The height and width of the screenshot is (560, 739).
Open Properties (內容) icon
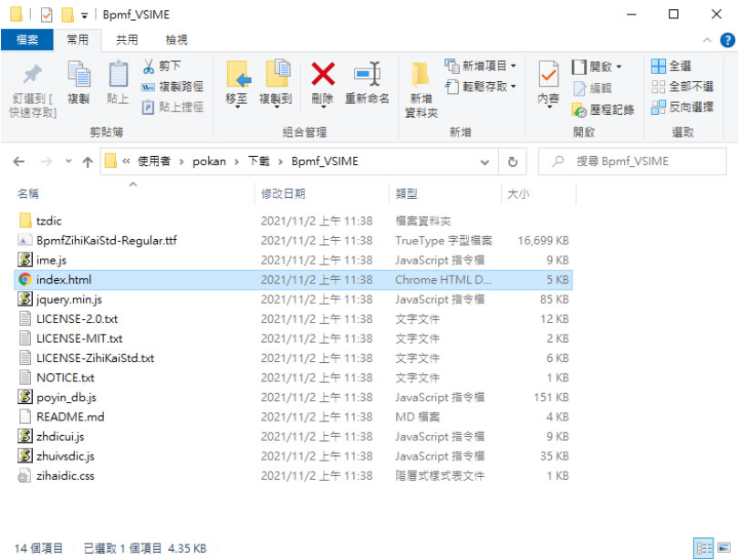[x=548, y=76]
